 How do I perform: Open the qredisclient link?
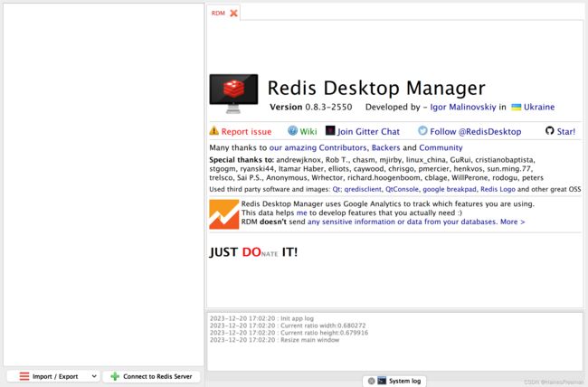363,189
